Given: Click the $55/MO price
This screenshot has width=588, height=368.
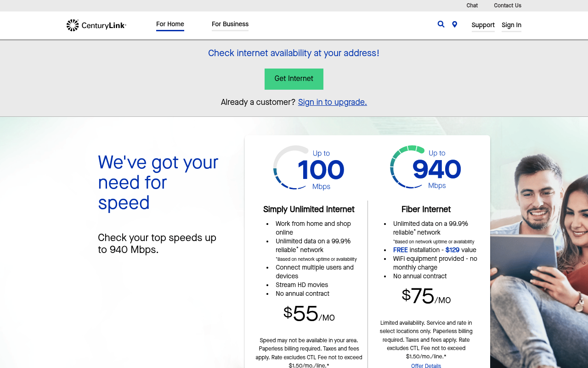Looking at the screenshot, I should pyautogui.click(x=309, y=314).
